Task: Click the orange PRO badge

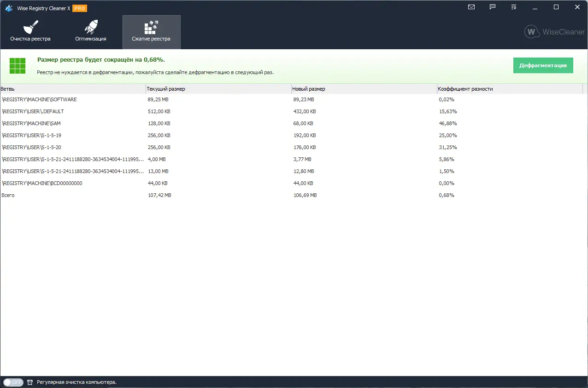Action: pyautogui.click(x=80, y=8)
